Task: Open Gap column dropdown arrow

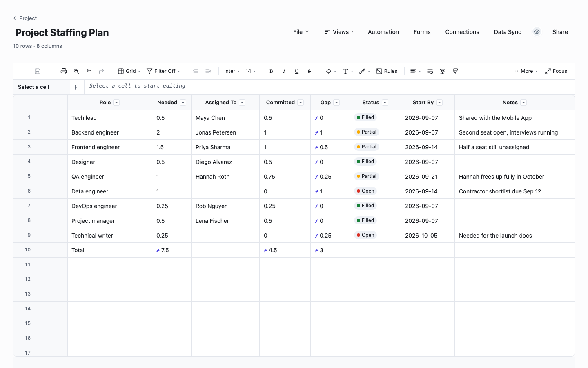Action: [336, 103]
